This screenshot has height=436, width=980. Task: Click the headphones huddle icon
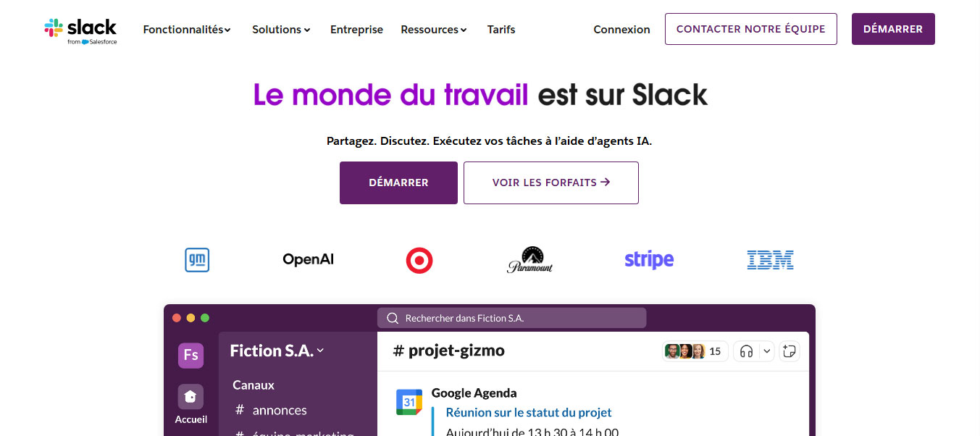[747, 351]
